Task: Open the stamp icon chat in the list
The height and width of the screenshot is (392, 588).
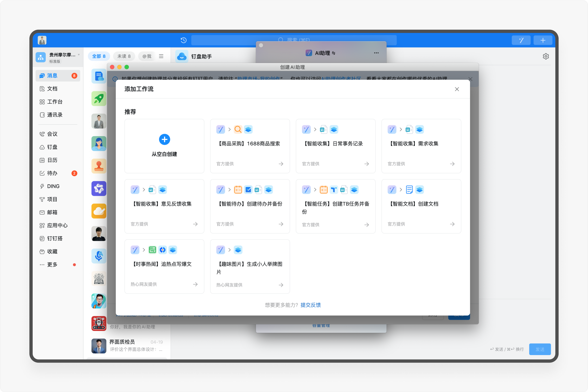Action: click(99, 166)
